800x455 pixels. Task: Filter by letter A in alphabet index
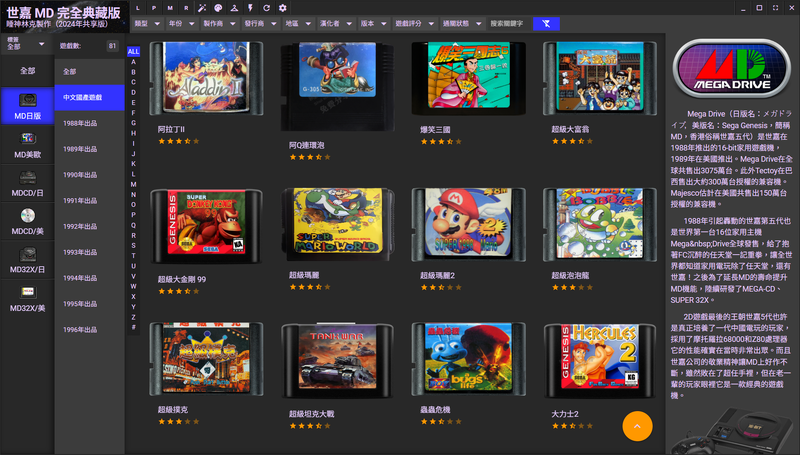point(133,62)
